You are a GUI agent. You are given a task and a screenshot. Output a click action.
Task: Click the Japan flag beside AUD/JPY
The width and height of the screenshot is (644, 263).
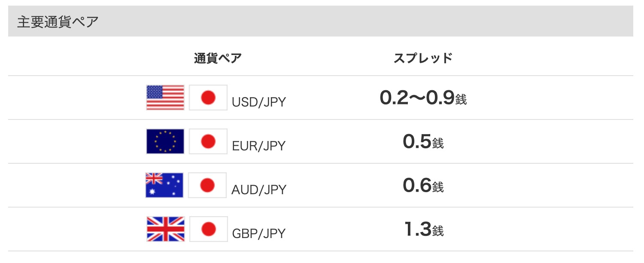click(207, 185)
